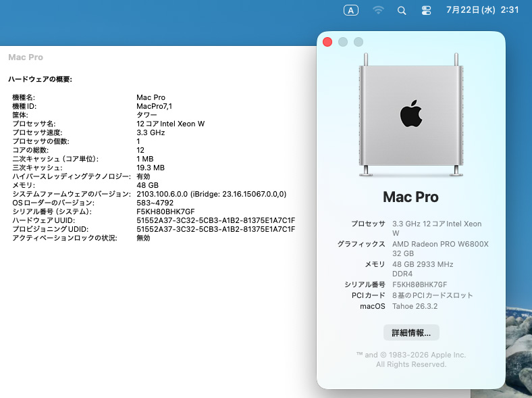Click the Mac Pro tower image
This screenshot has height=398, width=532.
point(411,115)
